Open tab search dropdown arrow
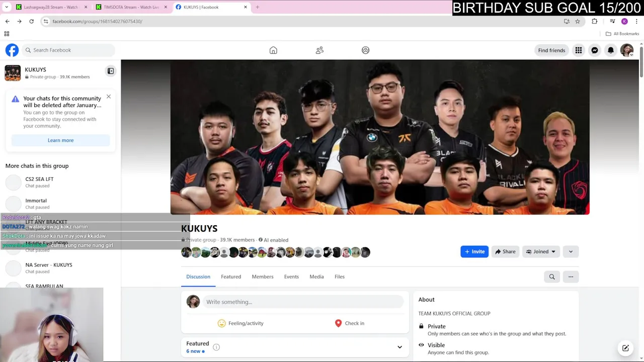This screenshot has width=644, height=362. click(x=7, y=7)
